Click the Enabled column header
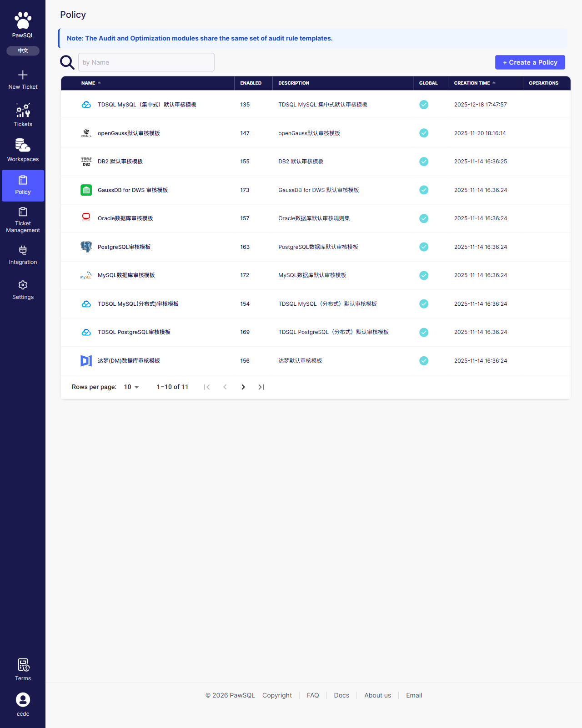This screenshot has height=728, width=582. [x=251, y=83]
